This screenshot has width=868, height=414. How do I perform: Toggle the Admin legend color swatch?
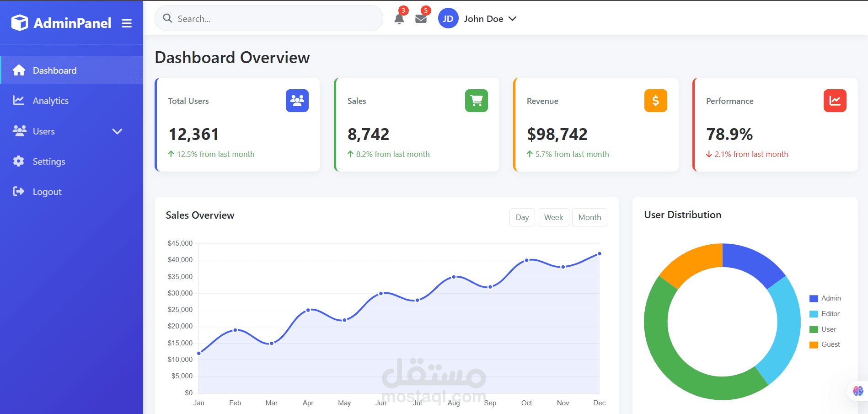tap(814, 298)
